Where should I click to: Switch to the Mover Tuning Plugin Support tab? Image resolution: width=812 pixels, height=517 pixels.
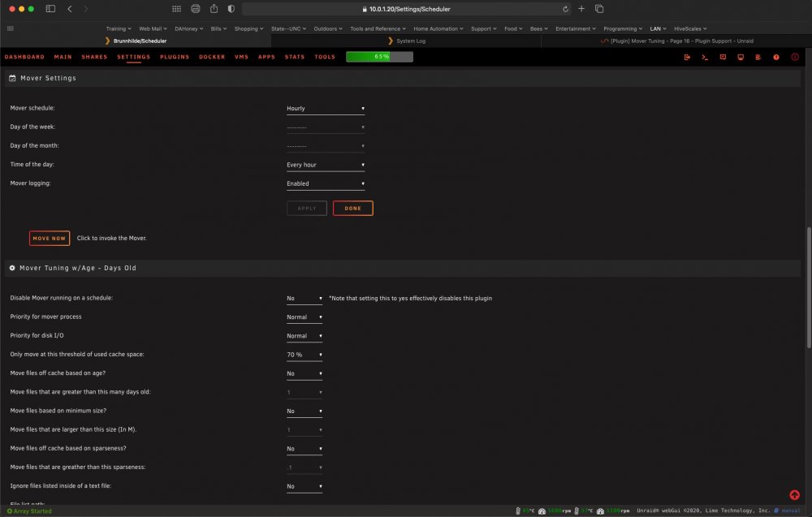(x=676, y=41)
